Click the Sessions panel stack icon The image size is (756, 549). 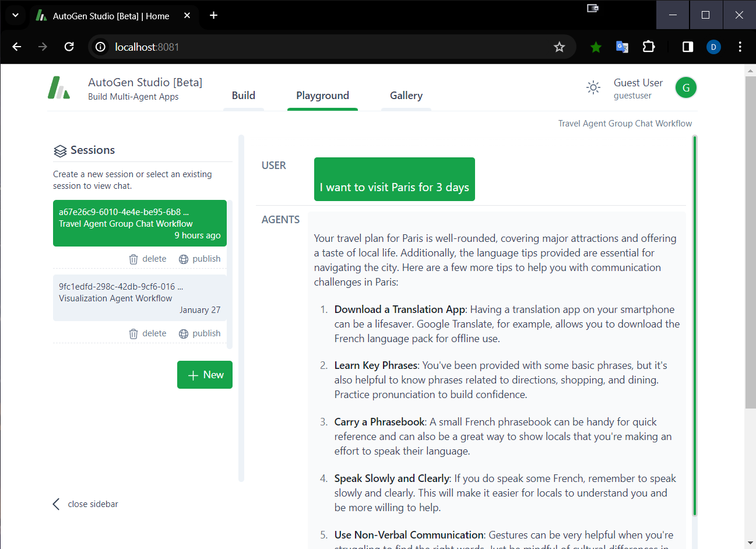[60, 150]
